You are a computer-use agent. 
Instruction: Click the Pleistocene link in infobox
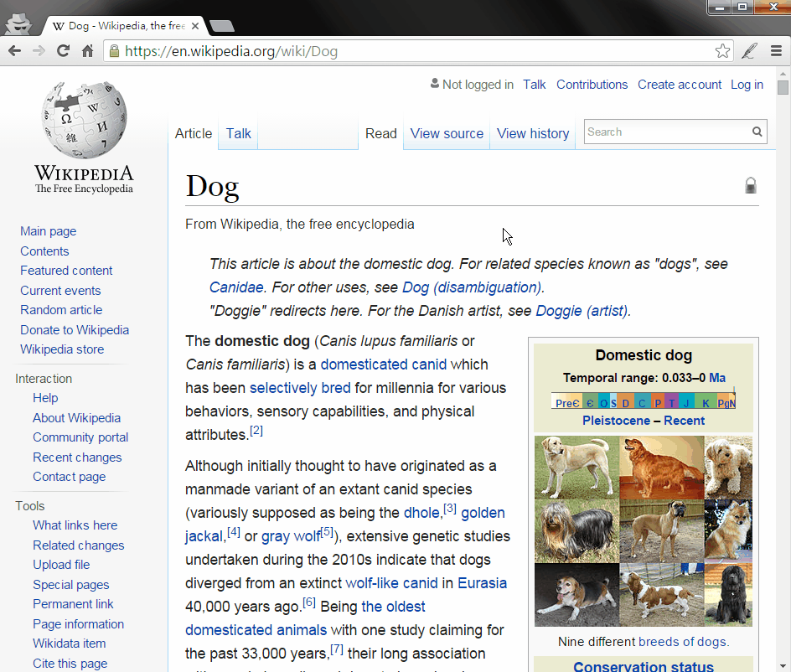click(616, 421)
